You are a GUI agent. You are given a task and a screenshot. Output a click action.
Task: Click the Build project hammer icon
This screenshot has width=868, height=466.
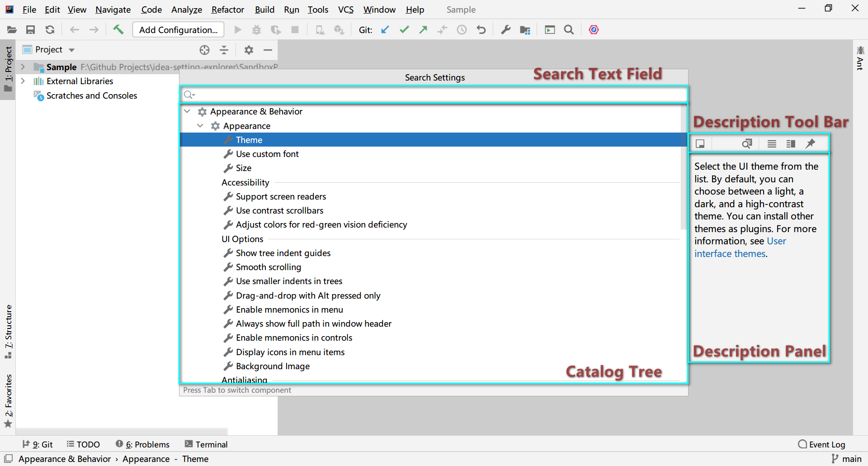[x=118, y=30]
